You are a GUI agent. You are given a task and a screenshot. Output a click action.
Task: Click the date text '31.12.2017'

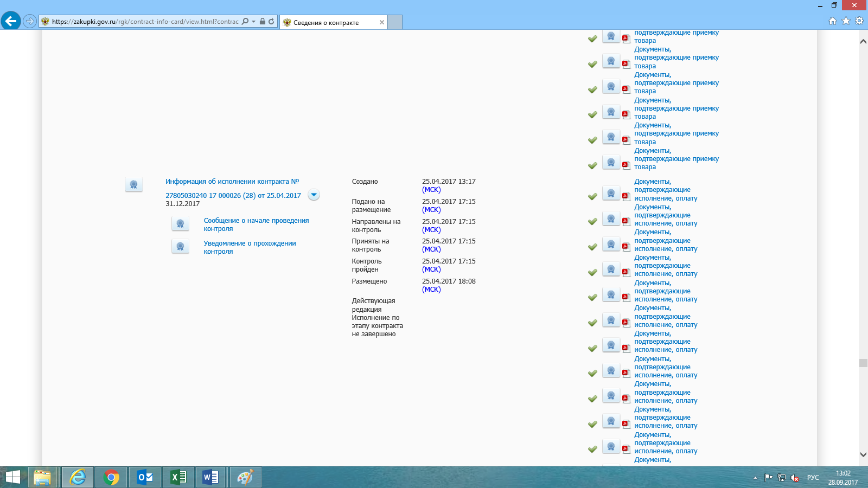tap(182, 204)
